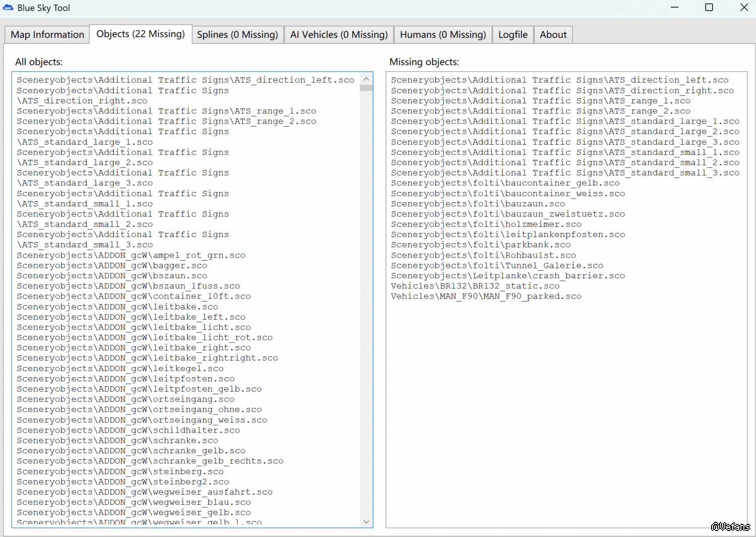This screenshot has height=537, width=756.
Task: Click Vehicles\MAN_F90\MAN_F90_parked.sco missing entry
Action: coord(486,296)
